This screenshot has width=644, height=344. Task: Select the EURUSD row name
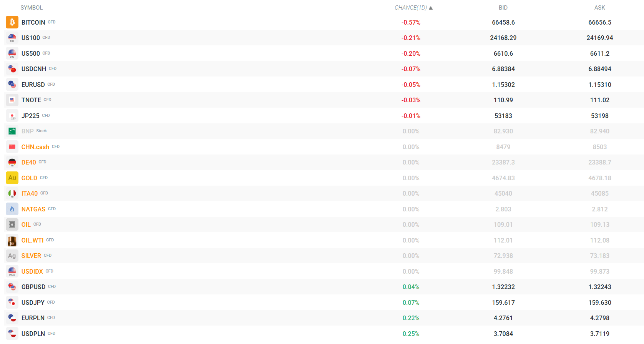pyautogui.click(x=33, y=85)
